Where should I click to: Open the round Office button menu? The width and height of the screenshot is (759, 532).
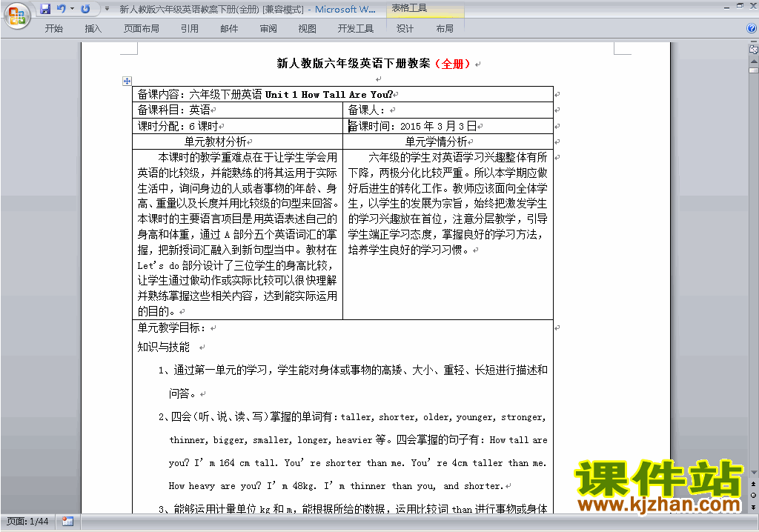(x=17, y=16)
